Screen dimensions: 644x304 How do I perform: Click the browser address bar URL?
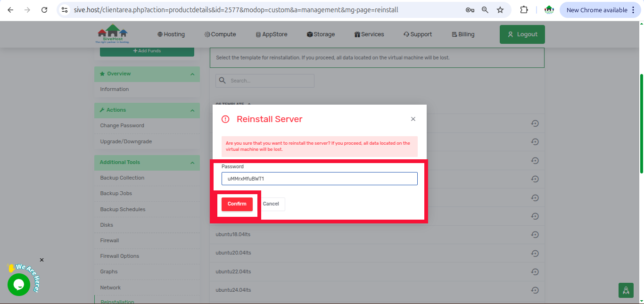point(236,10)
